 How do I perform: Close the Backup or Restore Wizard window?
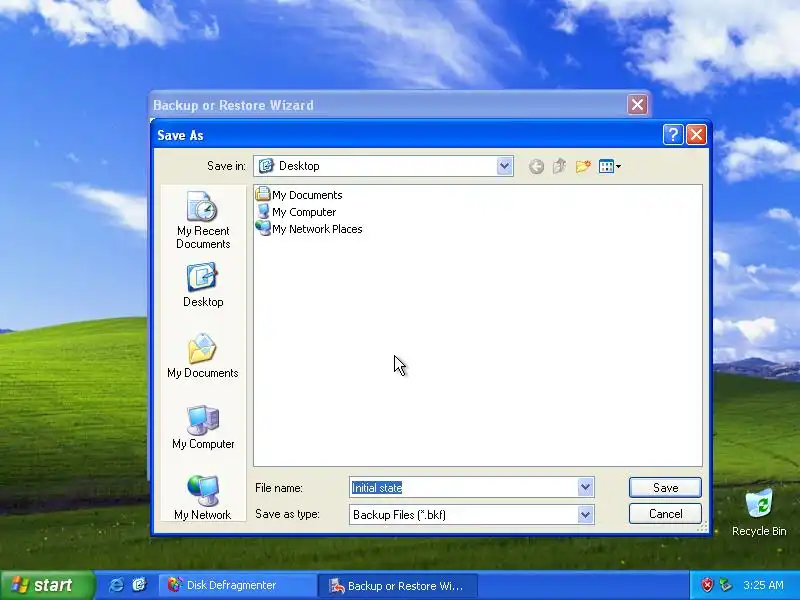point(637,105)
